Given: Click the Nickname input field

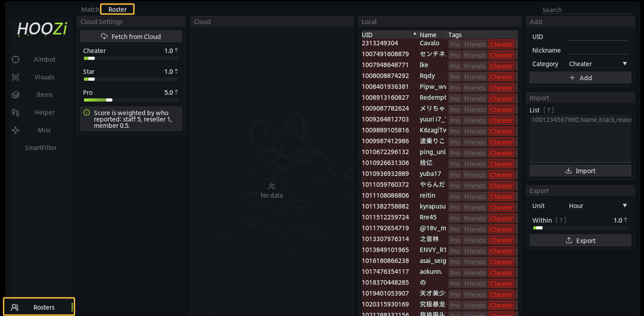Looking at the screenshot, I should pos(598,50).
